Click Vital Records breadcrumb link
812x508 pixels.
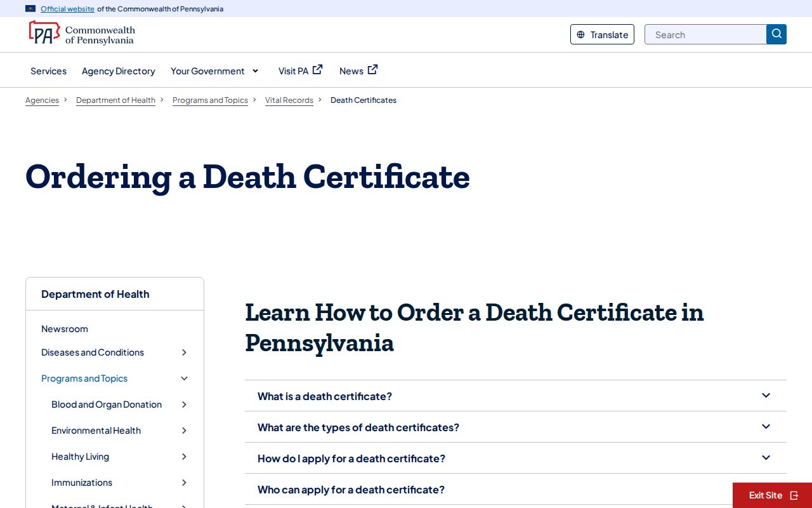[289, 100]
